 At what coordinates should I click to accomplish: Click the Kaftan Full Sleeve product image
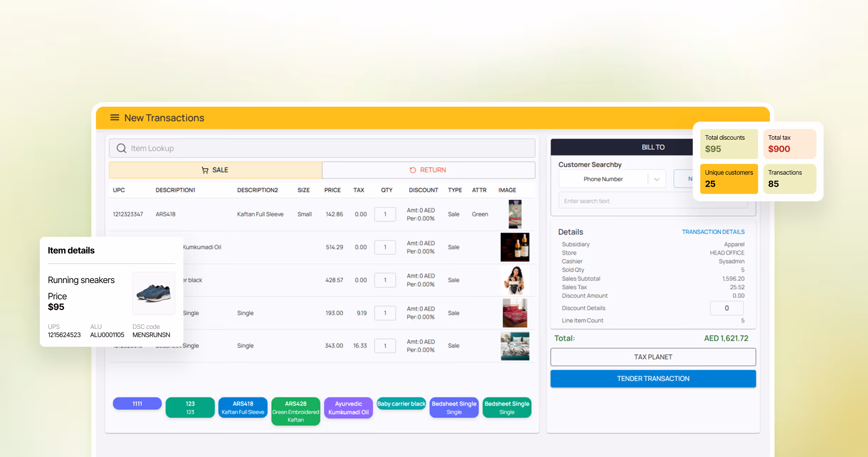click(x=515, y=214)
